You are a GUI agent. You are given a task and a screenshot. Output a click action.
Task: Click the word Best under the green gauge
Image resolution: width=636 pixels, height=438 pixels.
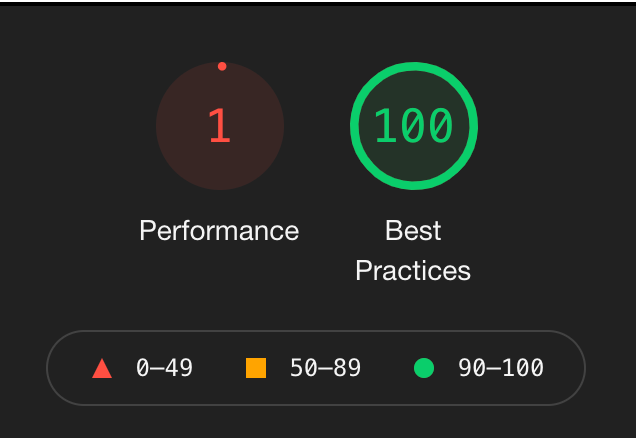(x=413, y=230)
